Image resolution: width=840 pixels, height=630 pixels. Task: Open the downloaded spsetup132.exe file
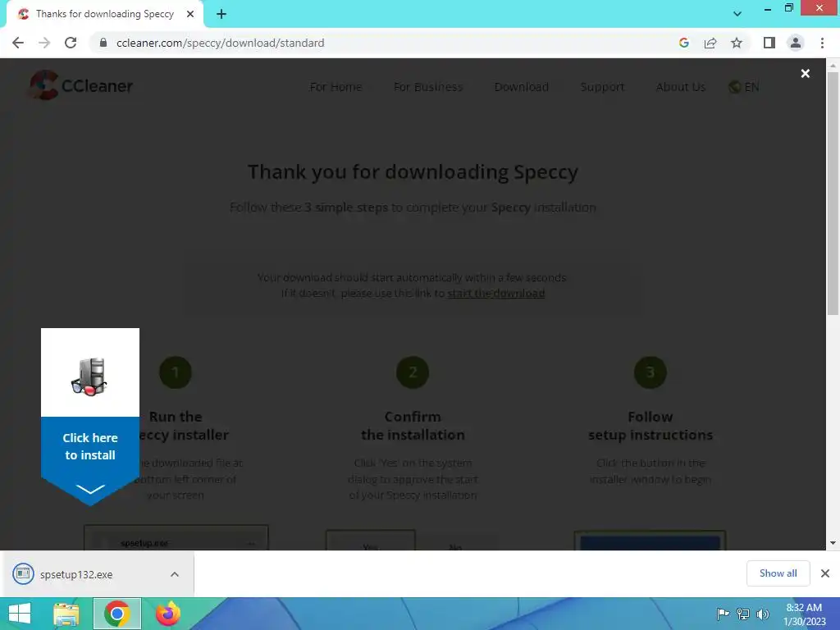pos(76,574)
